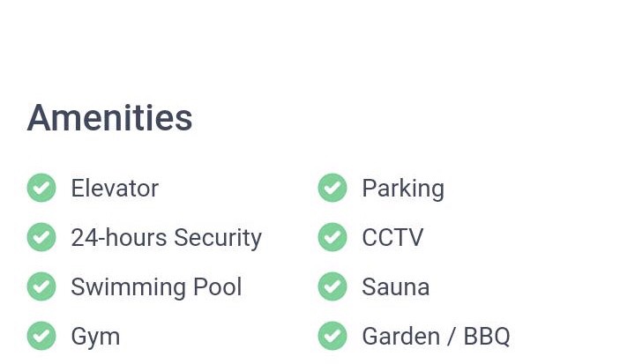Click the CCTV amenity text

click(x=392, y=237)
